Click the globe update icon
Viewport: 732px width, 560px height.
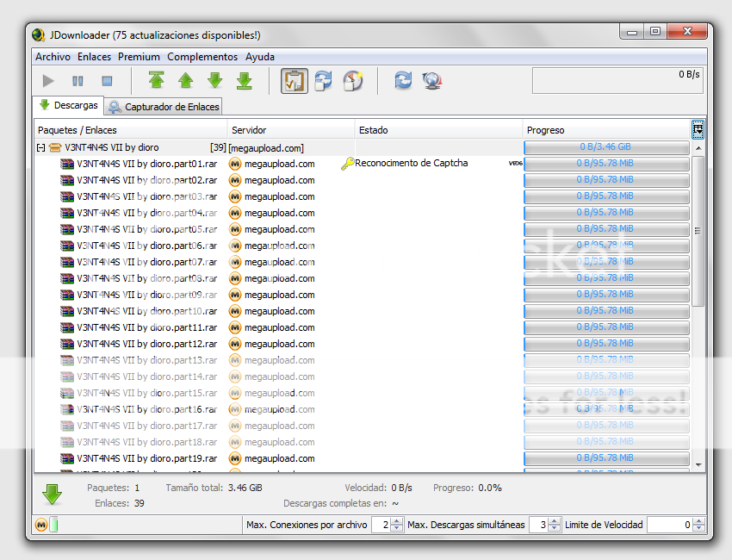pyautogui.click(x=432, y=80)
